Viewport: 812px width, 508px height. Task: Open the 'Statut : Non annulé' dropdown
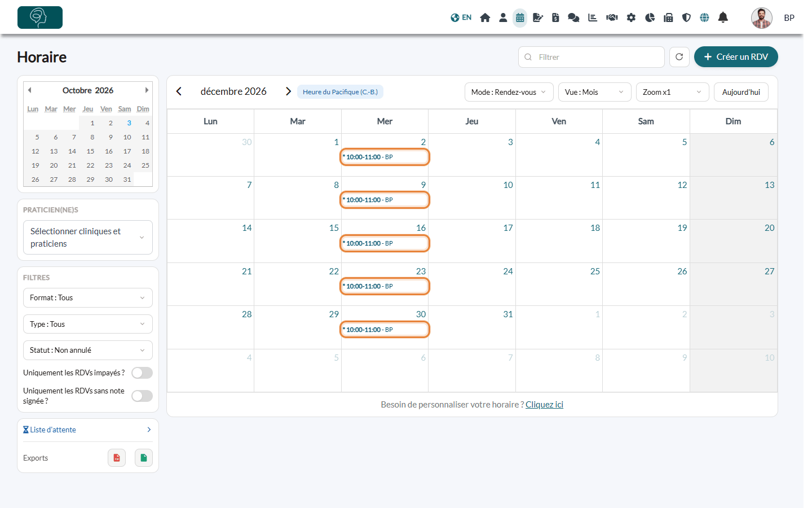tap(88, 351)
